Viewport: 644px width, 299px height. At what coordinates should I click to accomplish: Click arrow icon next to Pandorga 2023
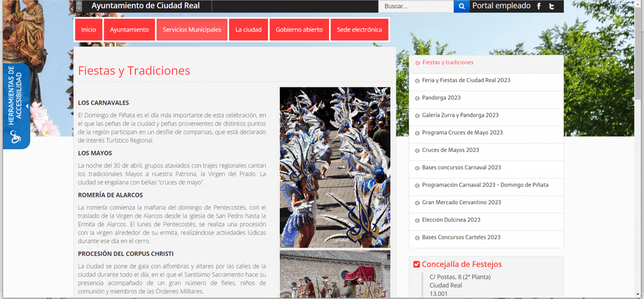coord(417,98)
